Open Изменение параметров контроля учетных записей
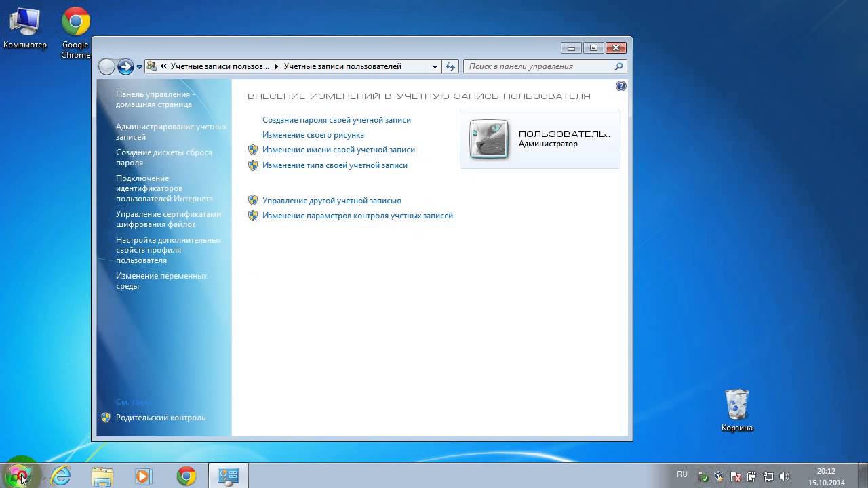The width and height of the screenshot is (868, 488). (x=357, y=216)
